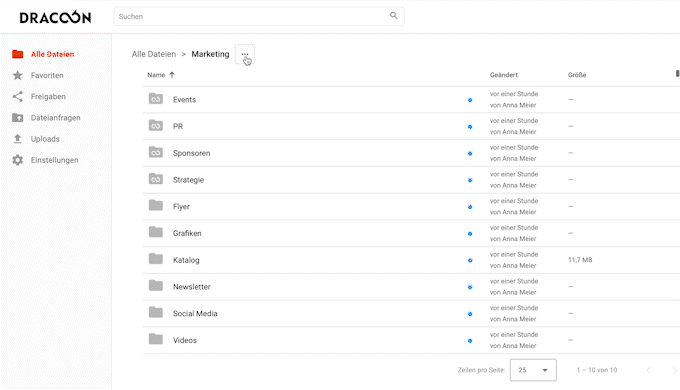Open Freigaben share icon in sidebar
Image resolution: width=680 pixels, height=390 pixels.
tap(17, 96)
